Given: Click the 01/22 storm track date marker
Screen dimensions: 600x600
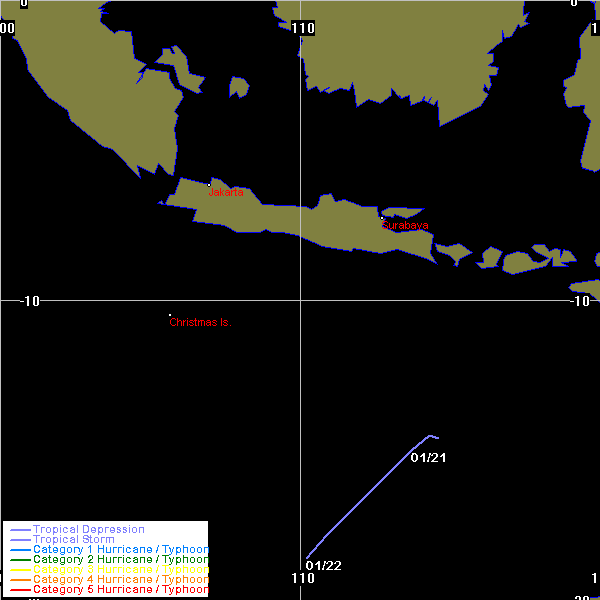Looking at the screenshot, I should 323,565.
